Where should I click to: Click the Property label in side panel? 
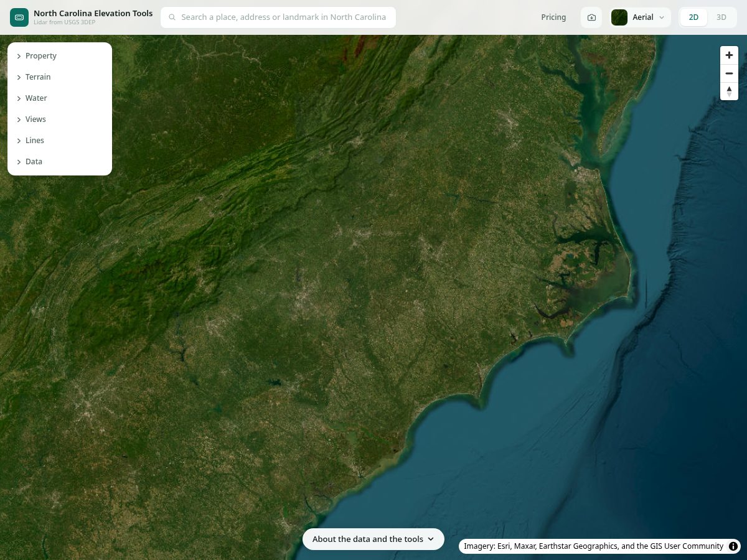pyautogui.click(x=41, y=56)
